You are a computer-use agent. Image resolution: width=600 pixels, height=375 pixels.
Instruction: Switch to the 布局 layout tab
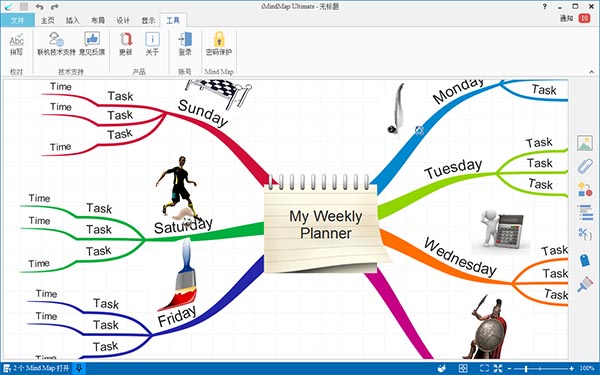pyautogui.click(x=98, y=20)
